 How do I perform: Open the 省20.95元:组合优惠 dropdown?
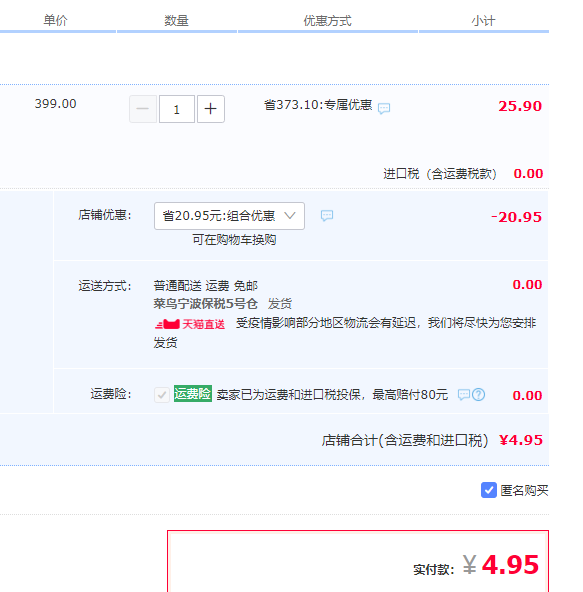(x=229, y=216)
